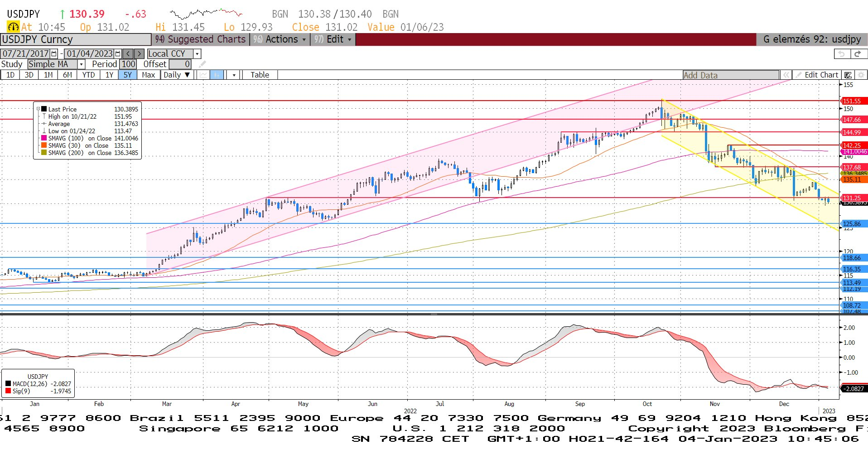
Task: Click the SMAVG (100) magenta legend swatch
Action: pos(44,138)
